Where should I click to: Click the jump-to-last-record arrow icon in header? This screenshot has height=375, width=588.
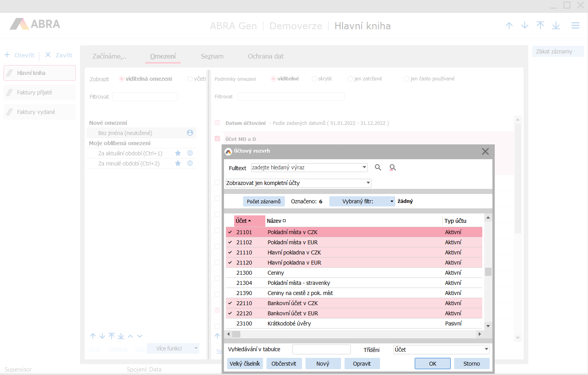point(556,25)
